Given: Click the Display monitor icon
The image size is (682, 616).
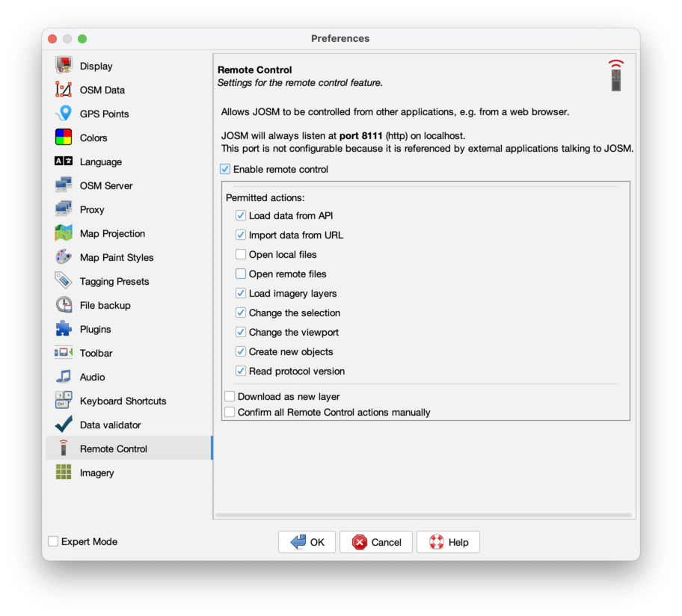Looking at the screenshot, I should point(64,66).
